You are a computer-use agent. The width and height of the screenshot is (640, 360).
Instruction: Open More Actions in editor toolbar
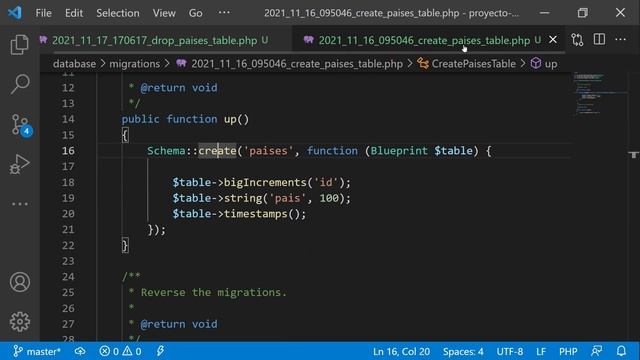620,40
